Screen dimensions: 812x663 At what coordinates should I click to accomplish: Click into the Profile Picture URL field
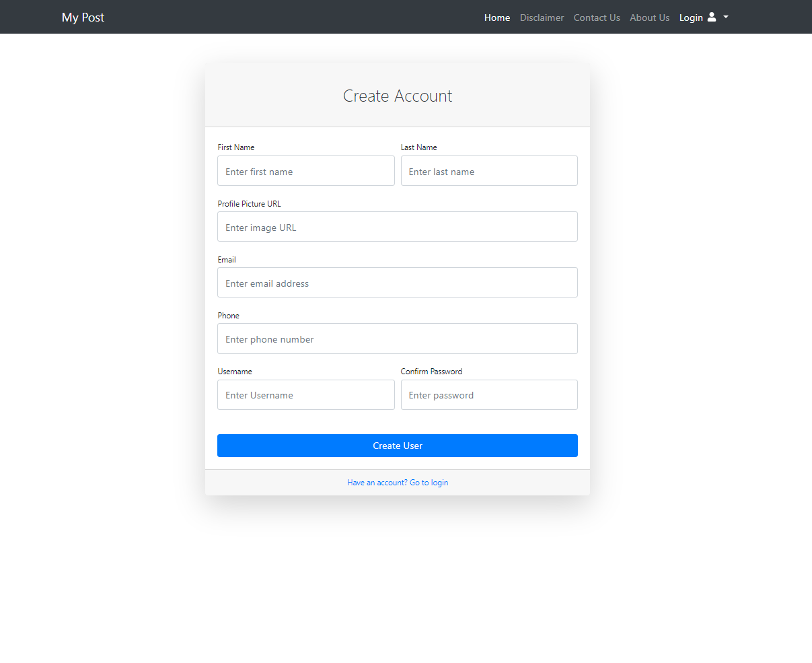click(x=398, y=227)
